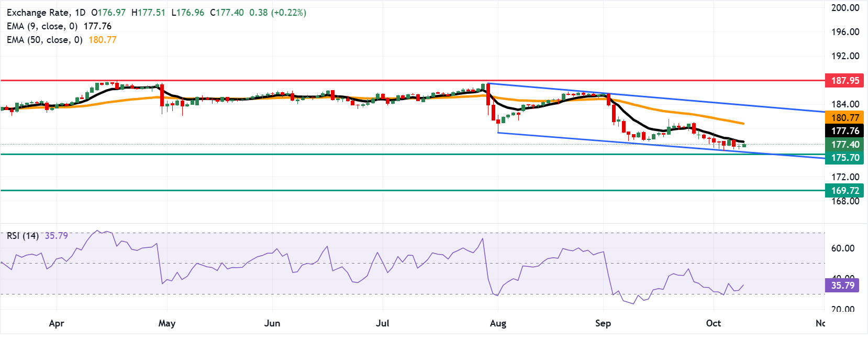
Task: Click the Apr label on time axis
Action: tap(57, 323)
